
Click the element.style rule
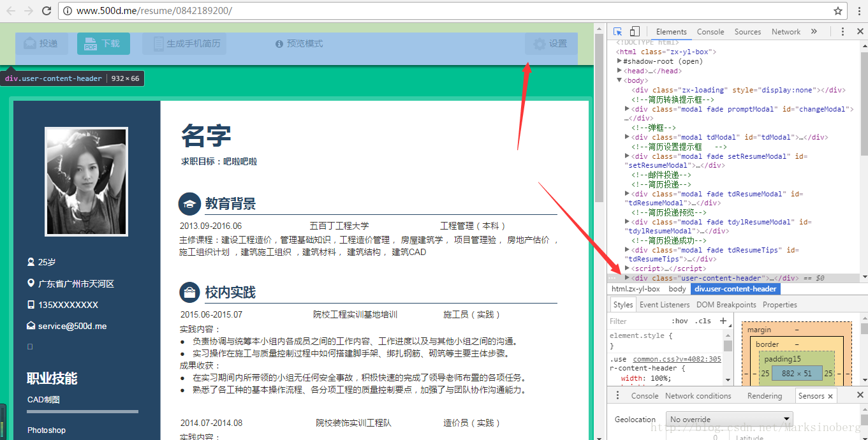pyautogui.click(x=641, y=335)
